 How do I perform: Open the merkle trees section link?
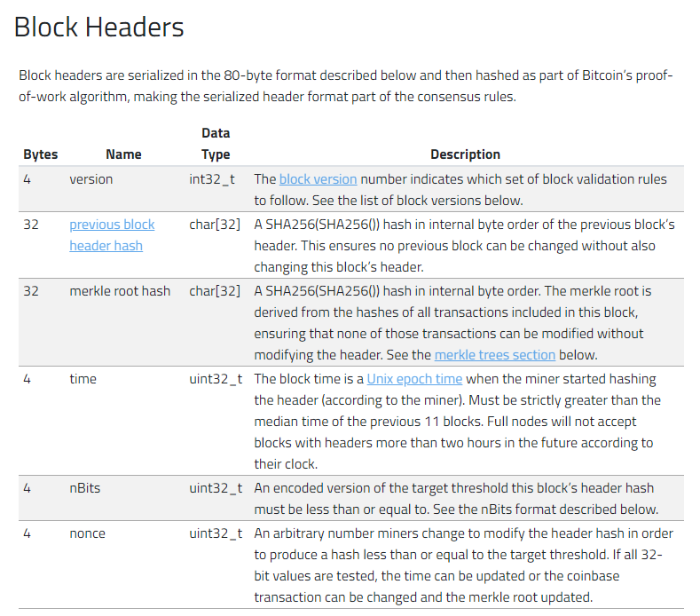[494, 355]
